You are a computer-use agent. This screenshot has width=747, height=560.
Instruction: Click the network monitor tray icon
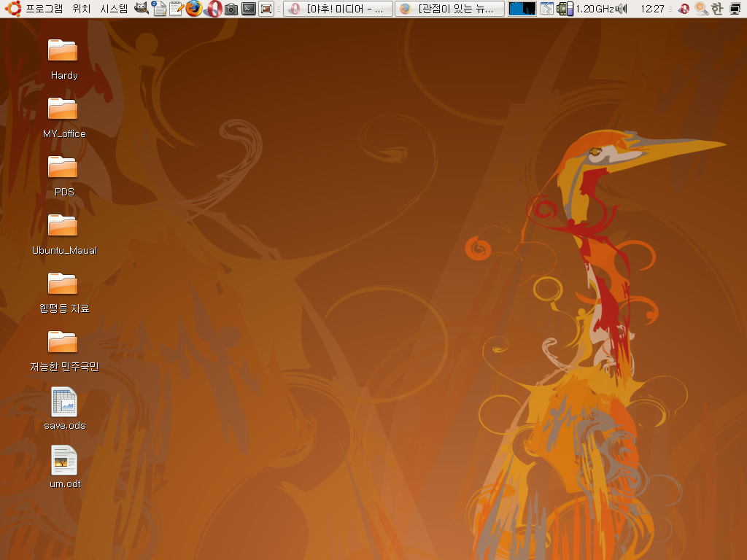point(735,9)
